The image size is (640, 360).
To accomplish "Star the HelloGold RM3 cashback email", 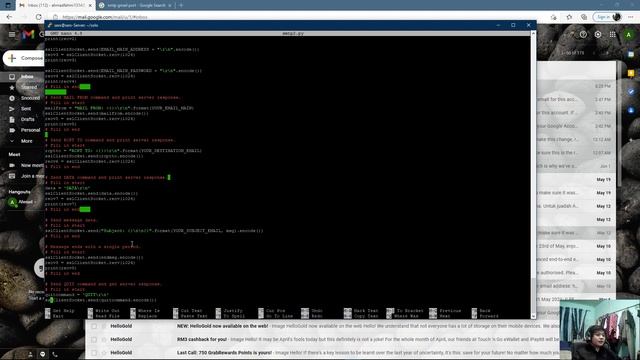I will point(104,339).
